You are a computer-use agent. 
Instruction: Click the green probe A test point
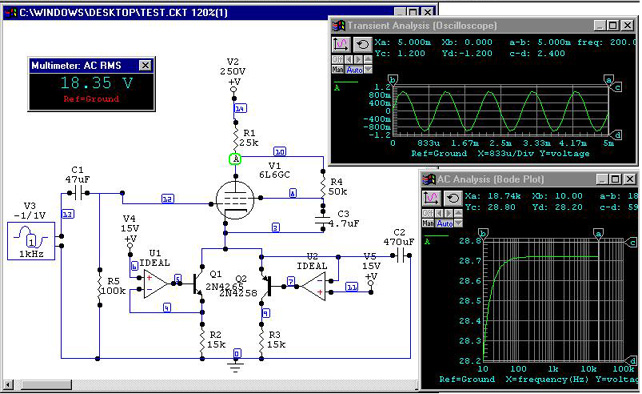coord(235,159)
